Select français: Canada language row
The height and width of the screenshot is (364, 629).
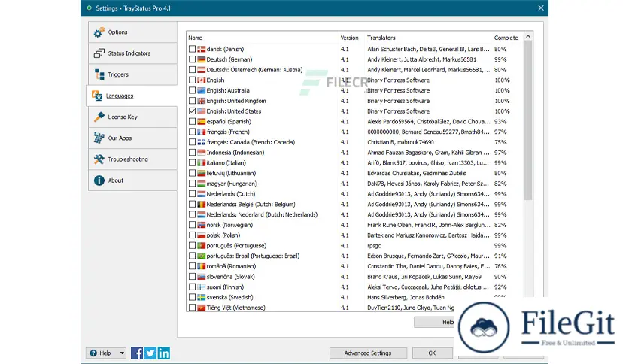pyautogui.click(x=355, y=142)
